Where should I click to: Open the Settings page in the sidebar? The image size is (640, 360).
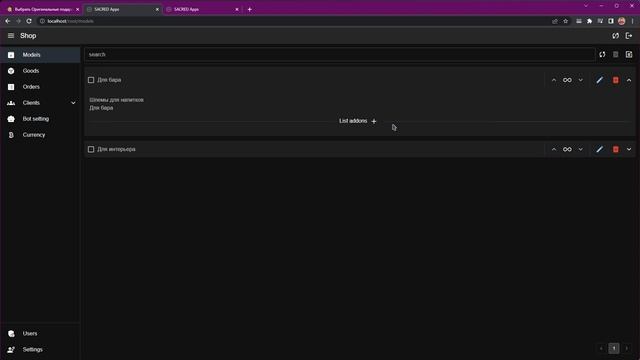coord(40,350)
